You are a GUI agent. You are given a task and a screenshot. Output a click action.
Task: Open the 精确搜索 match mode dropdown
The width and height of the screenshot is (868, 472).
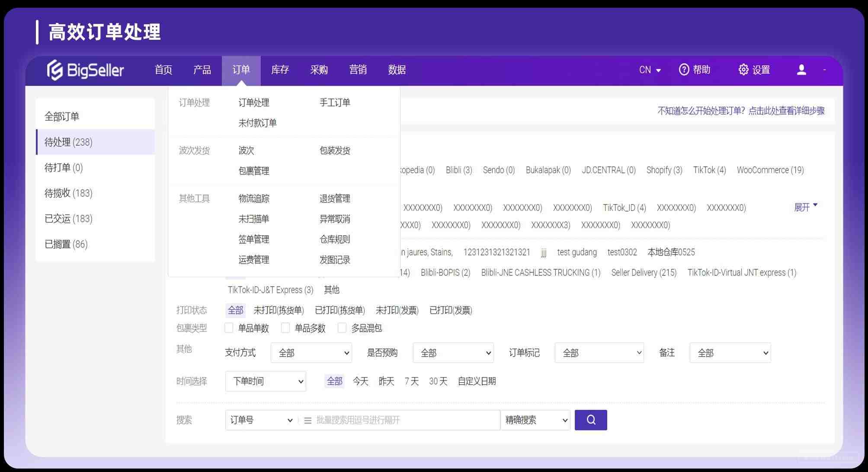[535, 420]
